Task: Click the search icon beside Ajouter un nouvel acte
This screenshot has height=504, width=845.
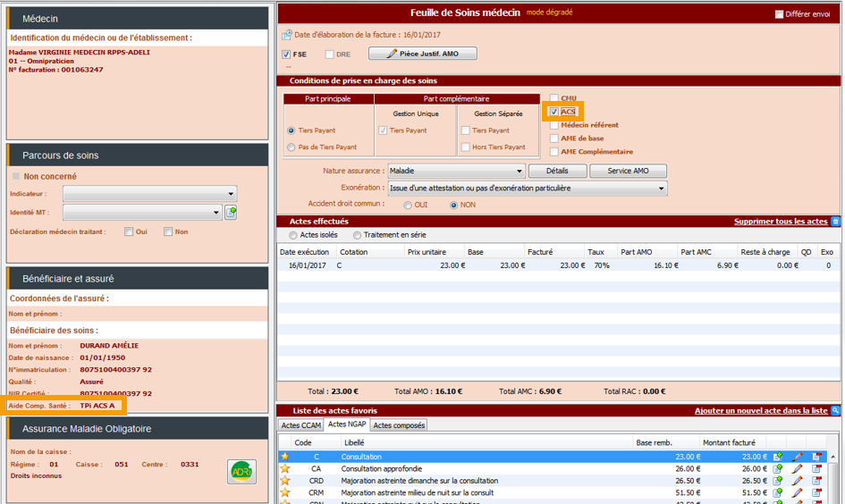Action: point(835,411)
